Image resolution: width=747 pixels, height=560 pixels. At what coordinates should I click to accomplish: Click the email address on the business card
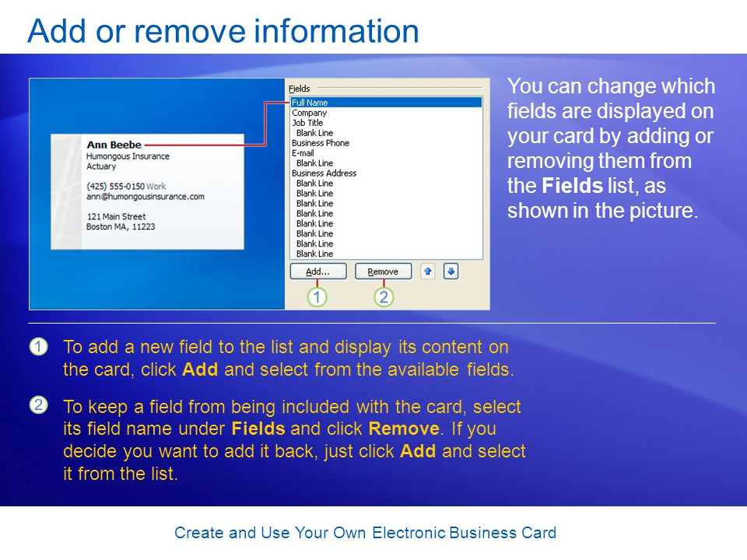146,197
